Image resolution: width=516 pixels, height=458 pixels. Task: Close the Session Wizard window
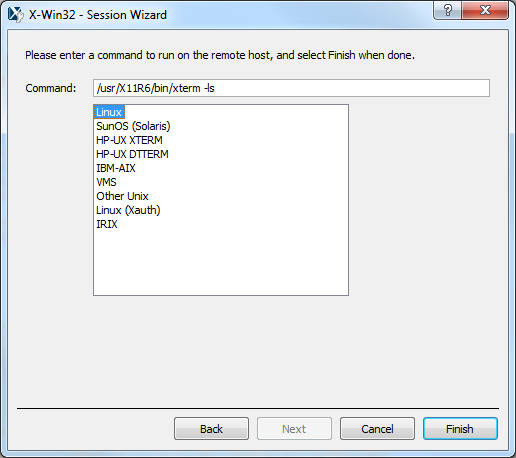click(x=485, y=10)
